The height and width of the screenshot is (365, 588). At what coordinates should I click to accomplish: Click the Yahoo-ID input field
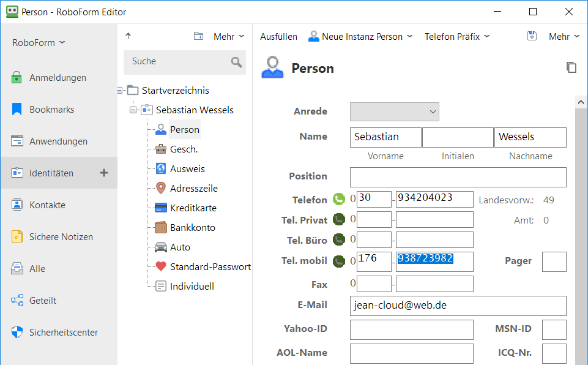point(412,329)
